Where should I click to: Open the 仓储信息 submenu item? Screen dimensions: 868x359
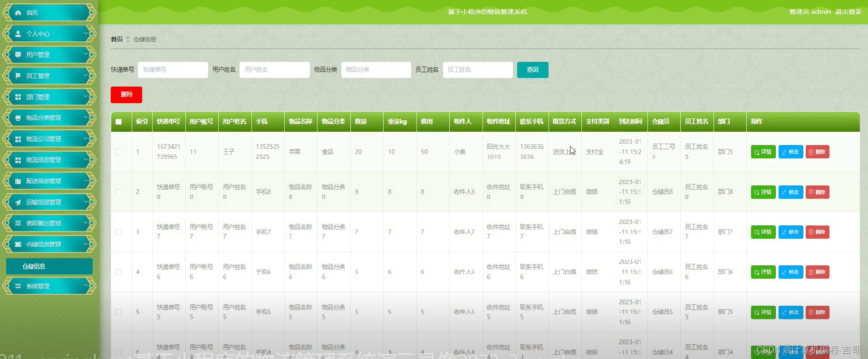pyautogui.click(x=49, y=266)
